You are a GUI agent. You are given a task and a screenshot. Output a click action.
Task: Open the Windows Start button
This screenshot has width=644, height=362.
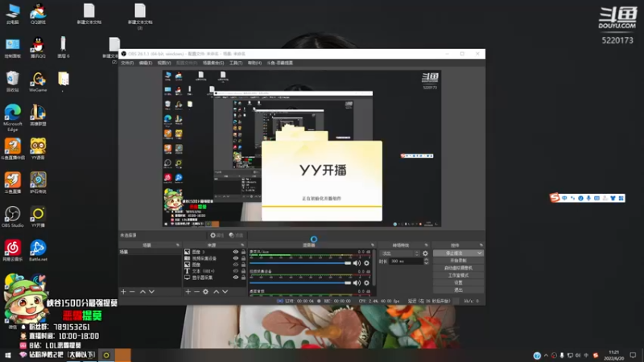pyautogui.click(x=7, y=355)
